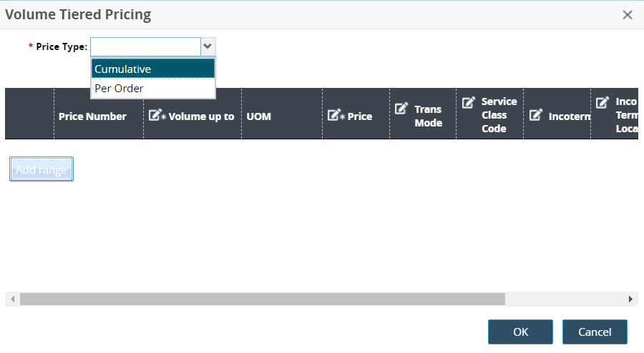Click the horizontal scrollbar thumb
644x353 pixels.
coord(262,299)
